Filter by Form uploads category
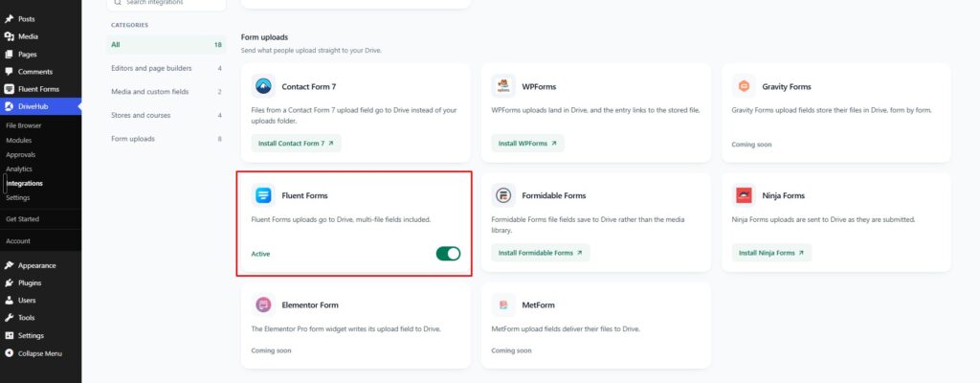The image size is (980, 383). pos(167,139)
